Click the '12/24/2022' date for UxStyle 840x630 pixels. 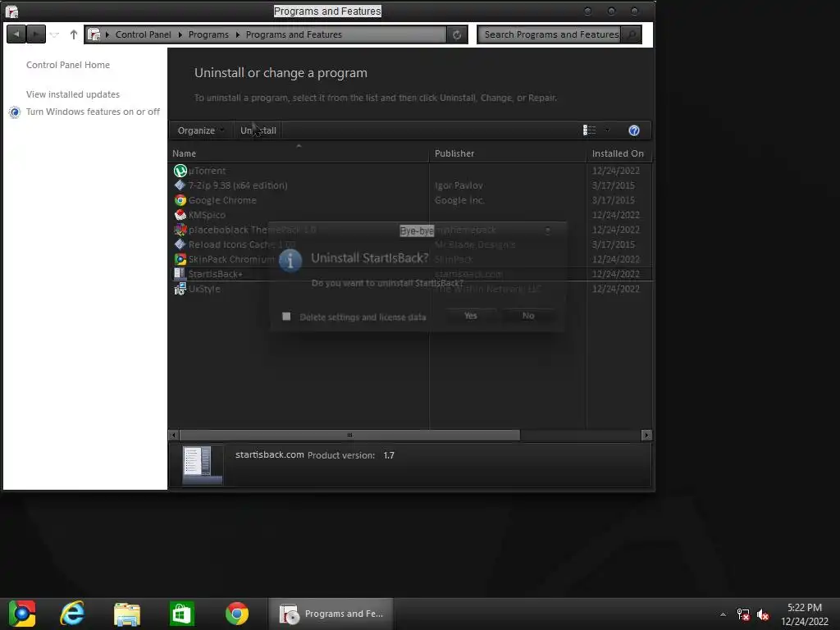[x=615, y=289]
